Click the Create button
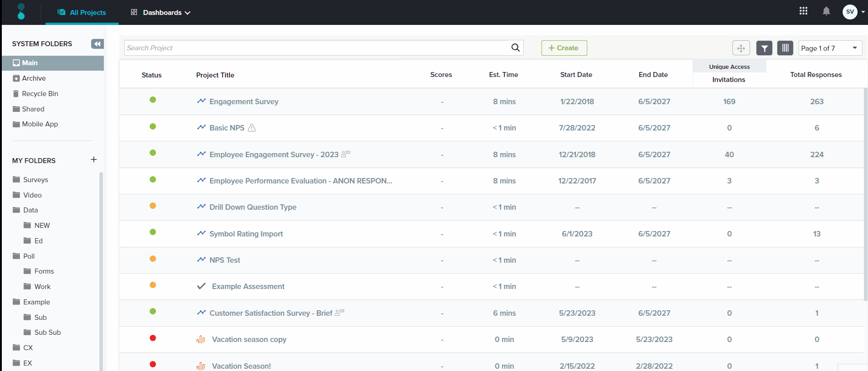The width and height of the screenshot is (868, 371). (x=564, y=48)
